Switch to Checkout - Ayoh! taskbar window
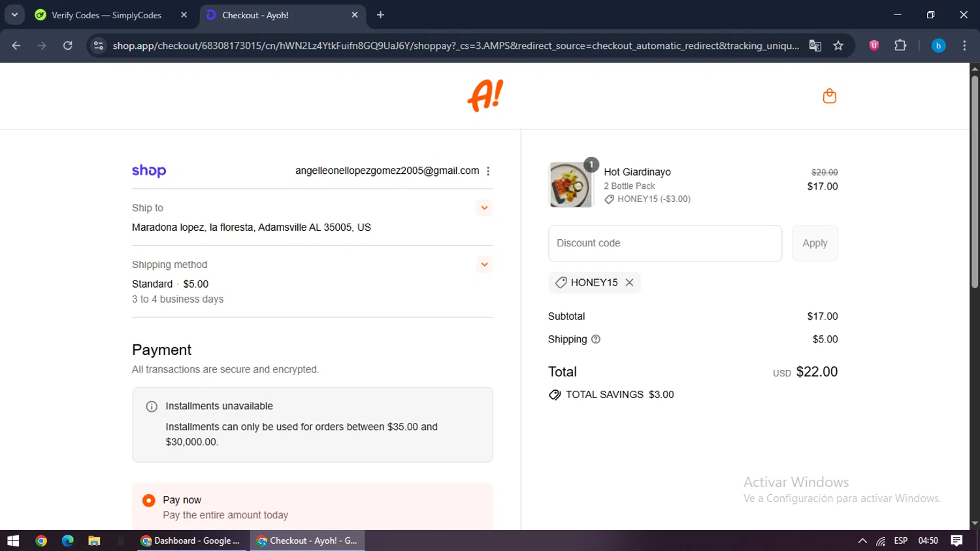 point(308,541)
